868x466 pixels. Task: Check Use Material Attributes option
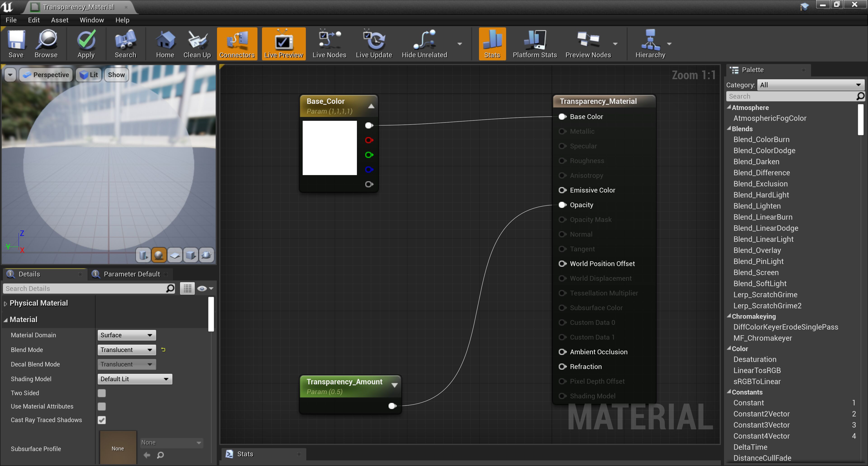[x=102, y=406]
